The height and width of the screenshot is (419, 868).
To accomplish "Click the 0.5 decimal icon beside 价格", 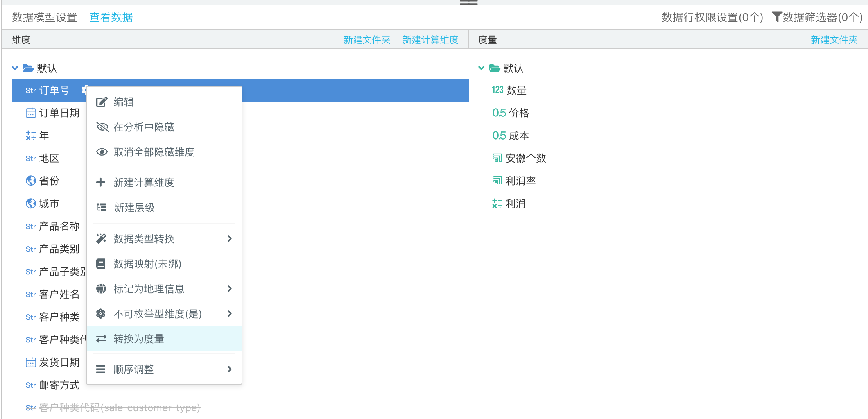I will (x=499, y=113).
